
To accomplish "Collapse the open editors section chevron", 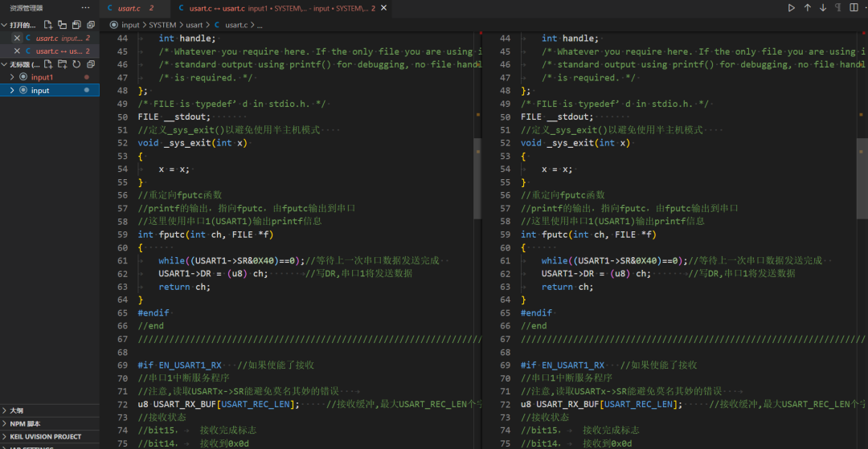I will [x=5, y=25].
